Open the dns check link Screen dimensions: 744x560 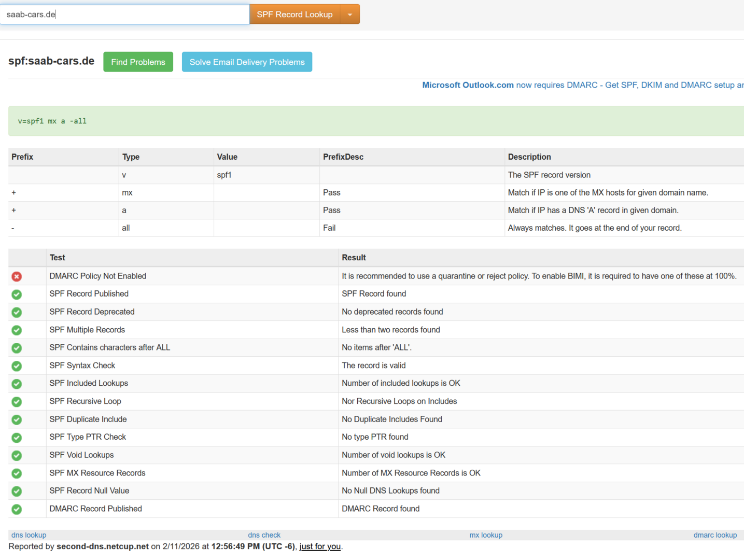coord(264,535)
